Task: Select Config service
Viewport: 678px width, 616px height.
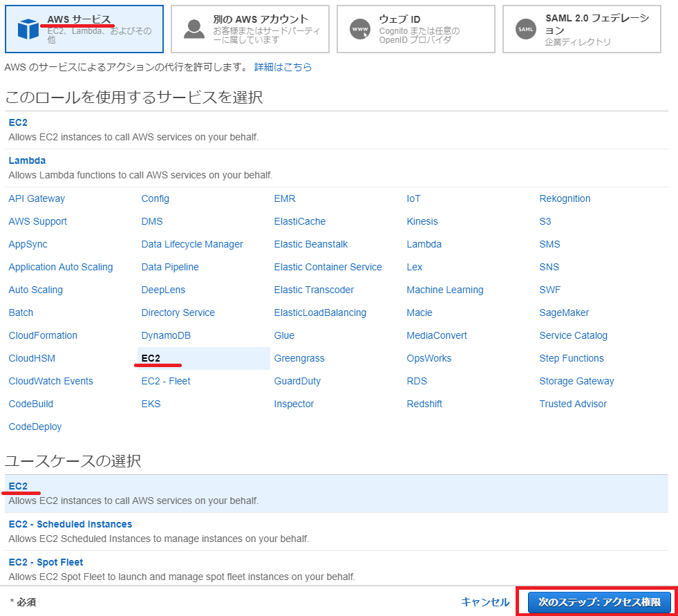Action: [x=156, y=198]
